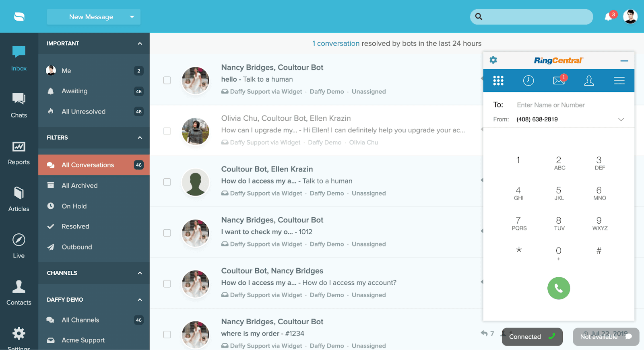This screenshot has width=644, height=350.
Task: Expand the From number dropdown
Action: tap(621, 119)
